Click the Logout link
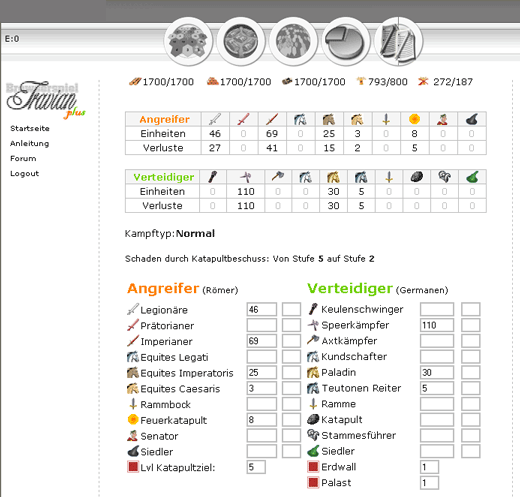Screen dimensions: 520x497 [24, 173]
